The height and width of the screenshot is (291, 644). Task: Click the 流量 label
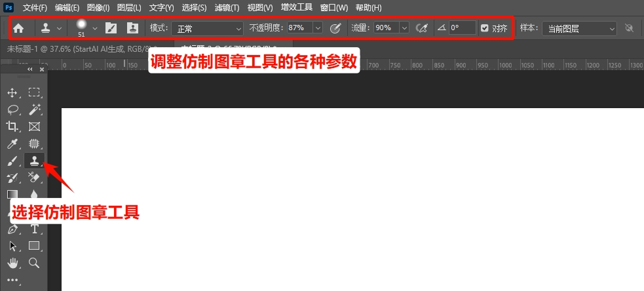point(361,28)
